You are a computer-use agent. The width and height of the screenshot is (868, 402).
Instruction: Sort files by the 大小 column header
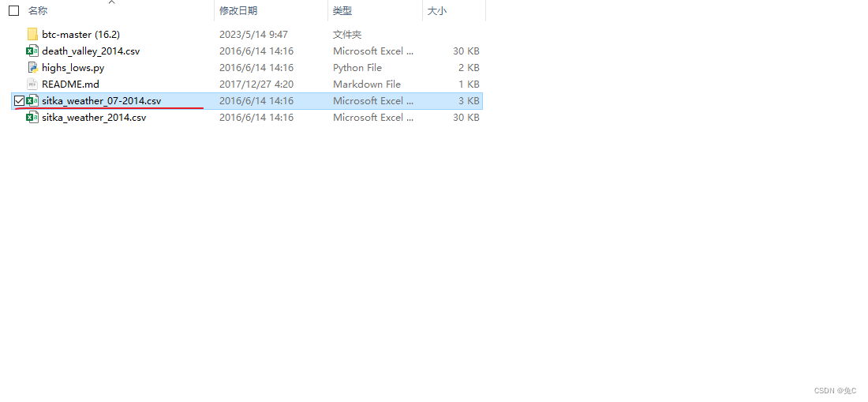coord(437,10)
